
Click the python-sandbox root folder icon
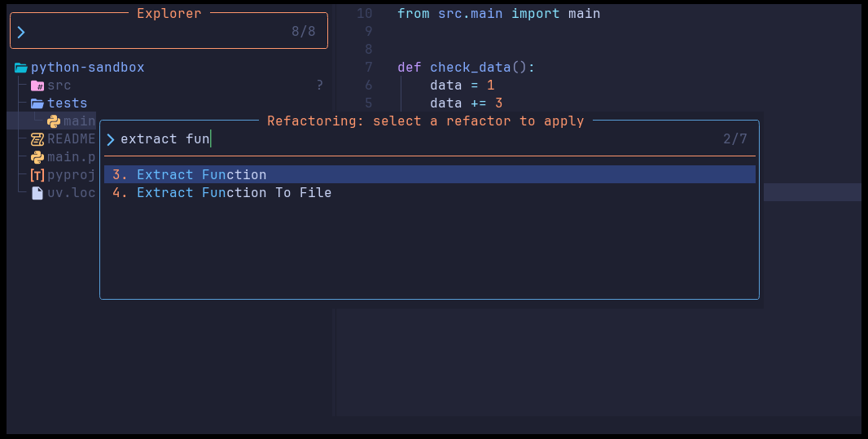click(x=21, y=68)
